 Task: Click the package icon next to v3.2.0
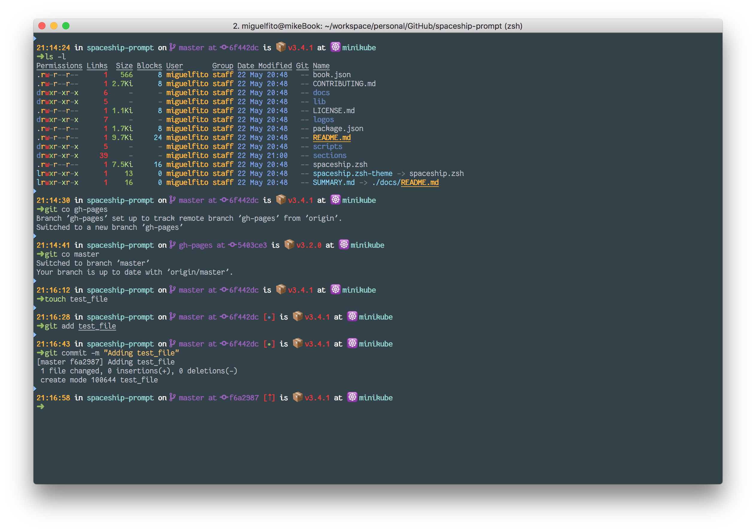289,245
